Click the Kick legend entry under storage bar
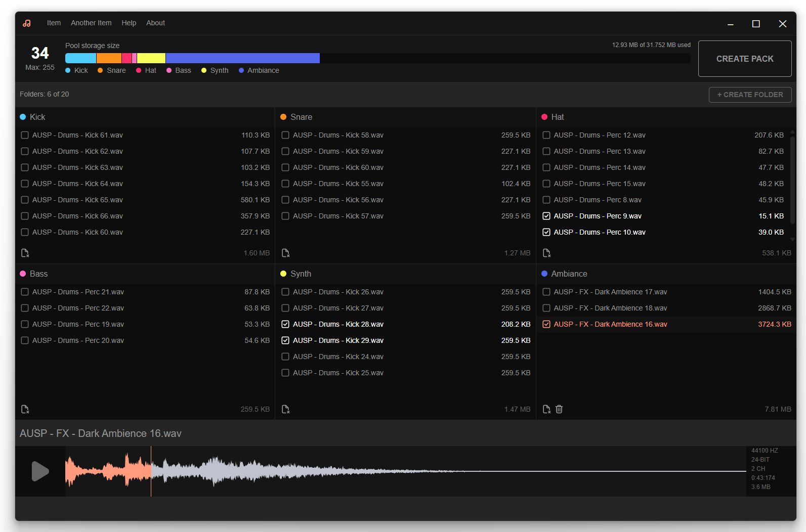Viewport: 806px width, 532px height. (76, 70)
